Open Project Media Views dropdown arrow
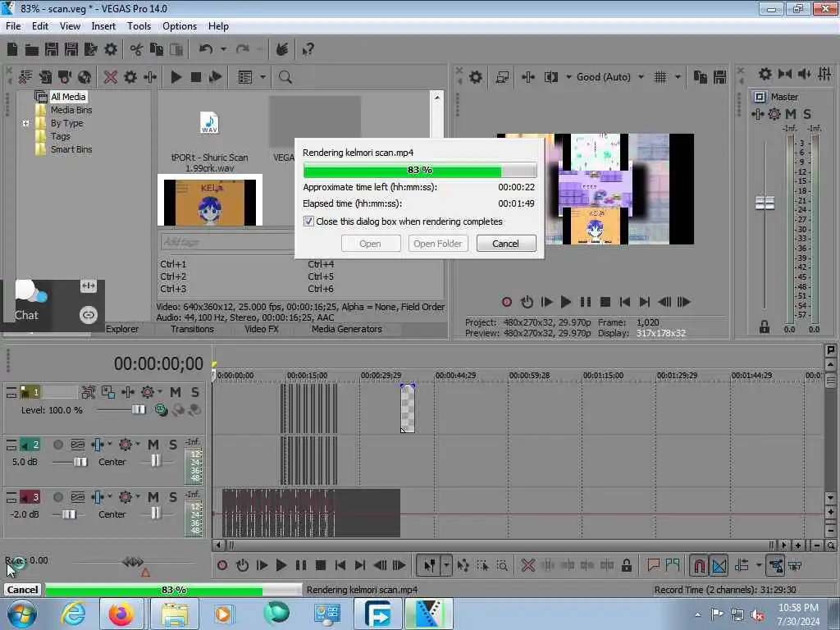840x630 pixels. click(262, 77)
